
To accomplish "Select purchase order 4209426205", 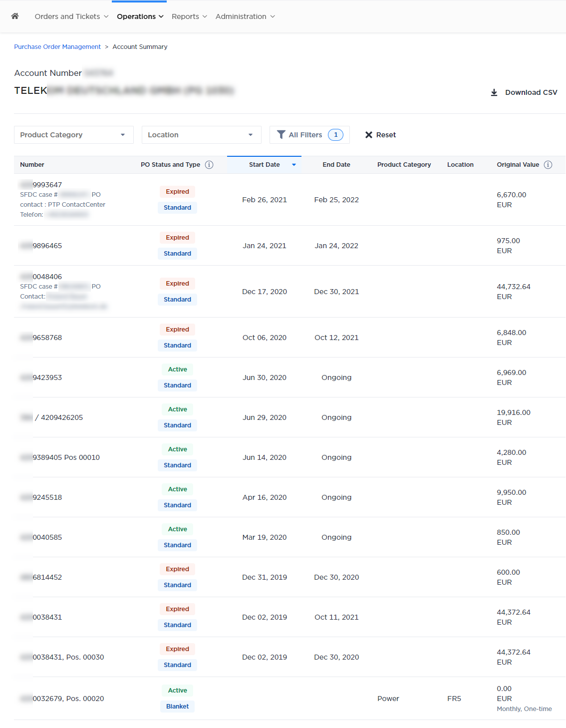I will pyautogui.click(x=51, y=417).
